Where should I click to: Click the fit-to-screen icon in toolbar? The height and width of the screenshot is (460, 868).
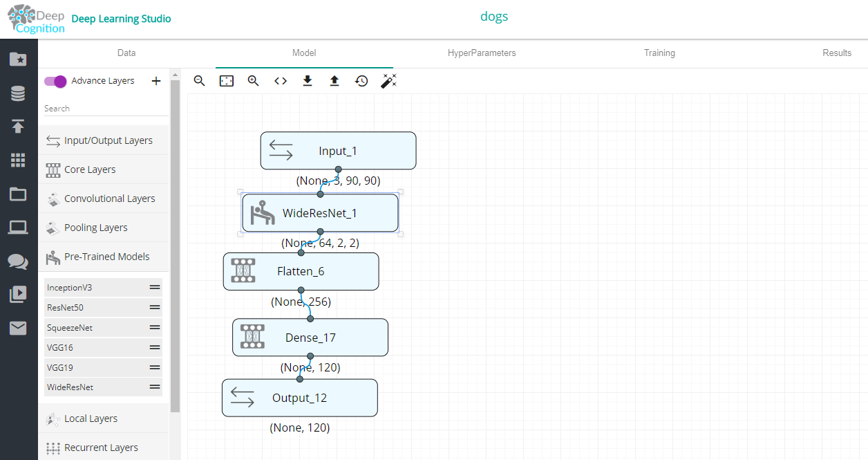click(227, 81)
